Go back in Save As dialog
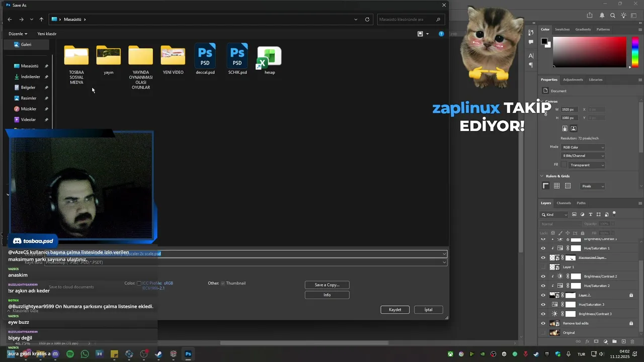This screenshot has width=644, height=362. pyautogui.click(x=10, y=19)
